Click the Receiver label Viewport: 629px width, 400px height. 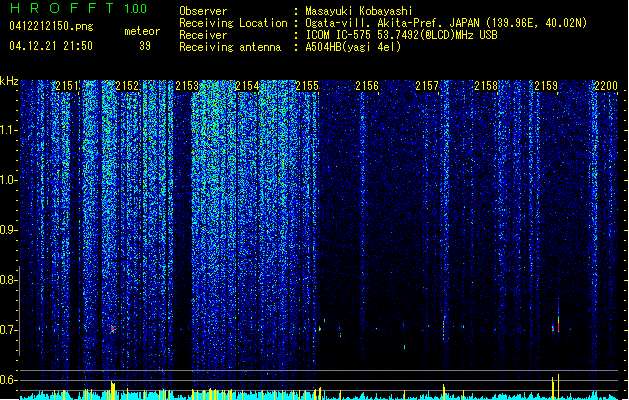pyautogui.click(x=203, y=35)
